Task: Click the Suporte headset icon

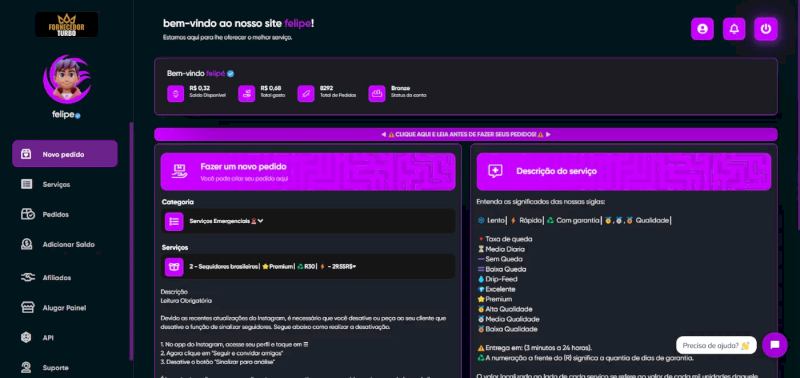Action: (x=26, y=367)
